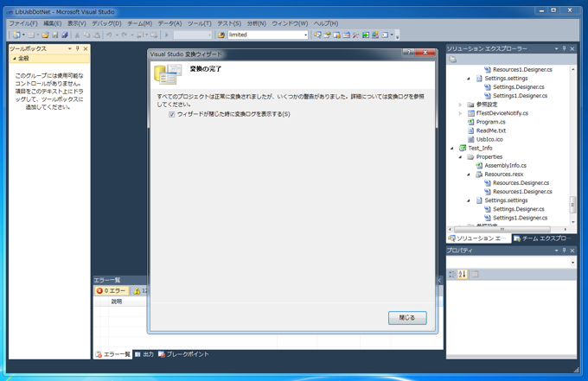588x381 pixels.
Task: Open the Properties object selector dropdown
Action: click(x=572, y=263)
